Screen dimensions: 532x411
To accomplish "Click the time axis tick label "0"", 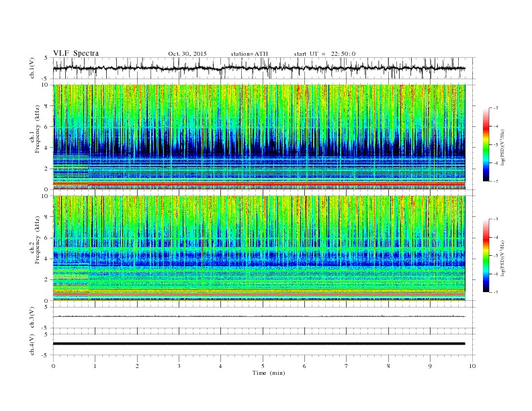I will click(x=53, y=366).
